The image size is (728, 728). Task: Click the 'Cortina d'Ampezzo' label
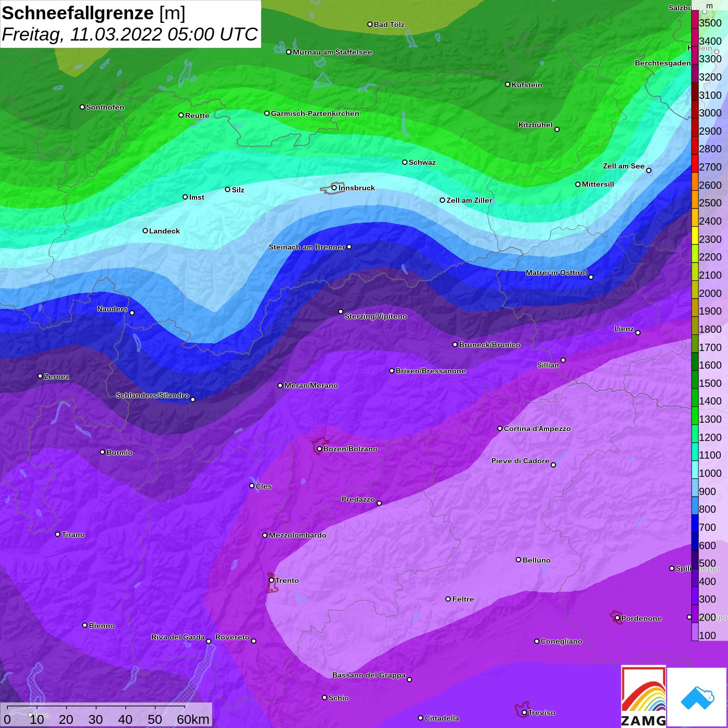point(537,428)
